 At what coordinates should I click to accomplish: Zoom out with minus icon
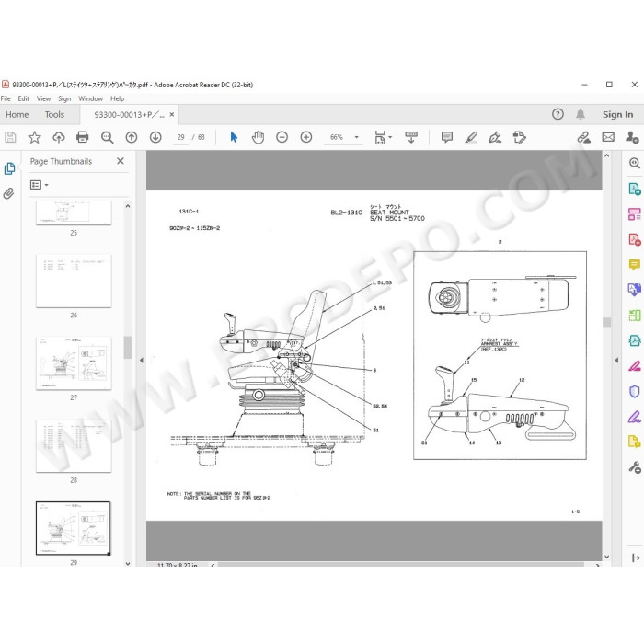point(282,137)
